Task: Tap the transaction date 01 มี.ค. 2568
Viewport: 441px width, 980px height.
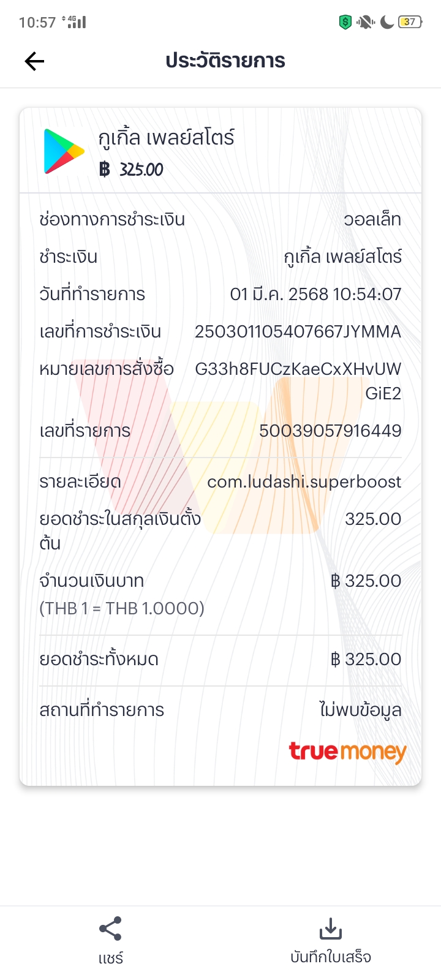Action: tap(279, 294)
